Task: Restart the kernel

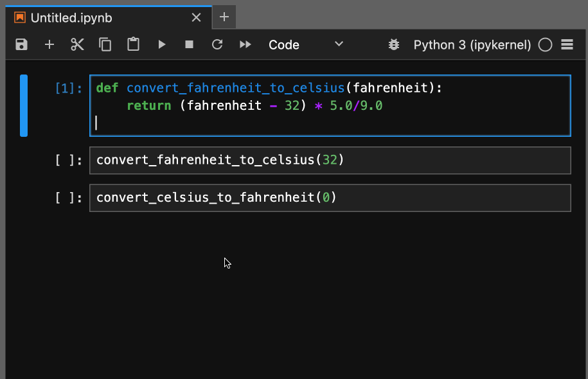Action: tap(217, 44)
